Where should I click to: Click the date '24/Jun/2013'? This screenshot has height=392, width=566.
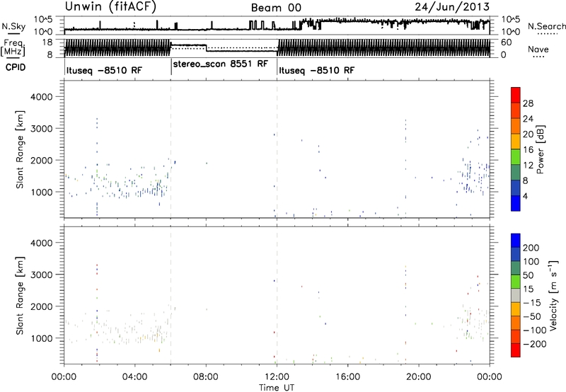point(452,6)
